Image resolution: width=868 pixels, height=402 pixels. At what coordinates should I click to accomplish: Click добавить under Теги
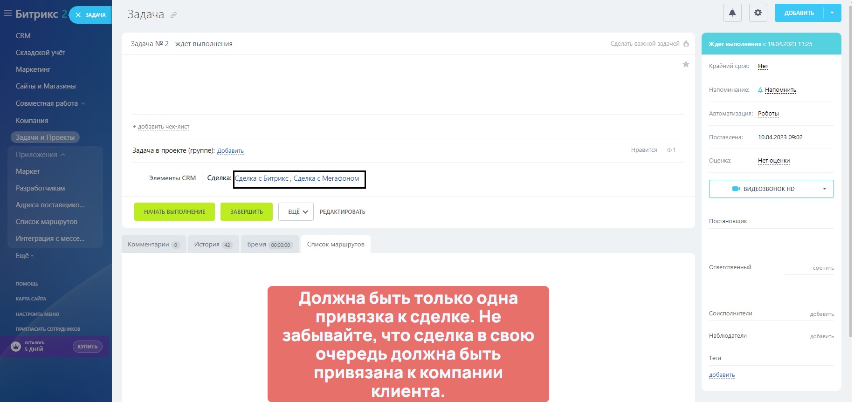pos(722,375)
